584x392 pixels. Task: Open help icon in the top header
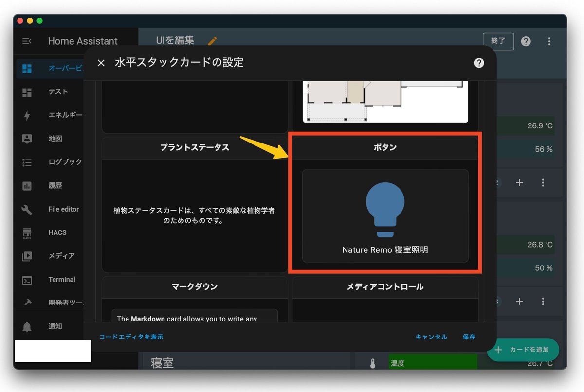[x=526, y=41]
